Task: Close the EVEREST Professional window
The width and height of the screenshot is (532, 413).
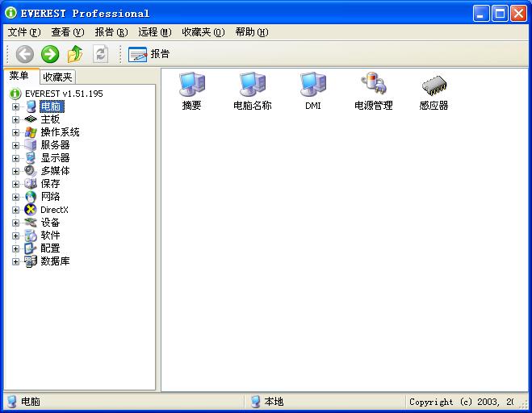Action: 519,14
